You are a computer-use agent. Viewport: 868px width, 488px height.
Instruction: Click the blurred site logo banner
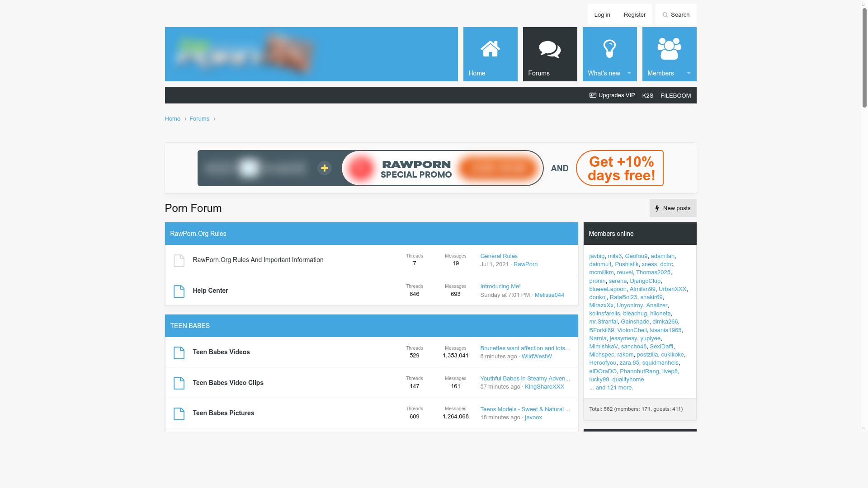(x=245, y=55)
